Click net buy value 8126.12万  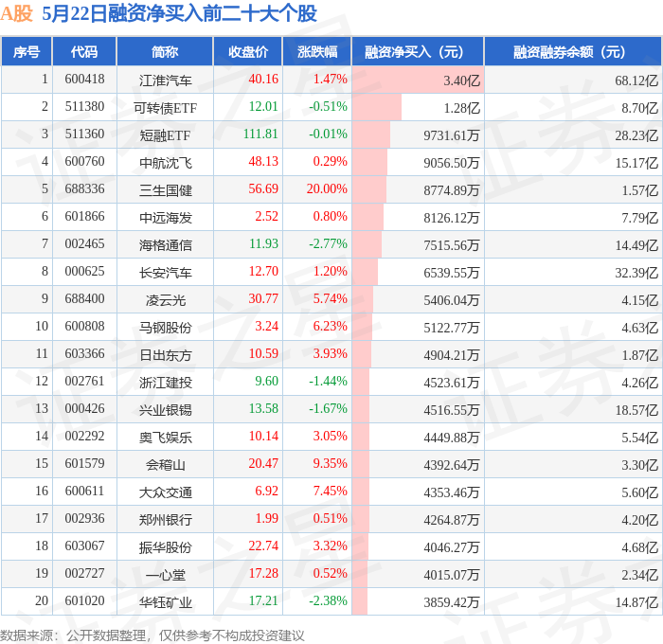pyautogui.click(x=452, y=217)
